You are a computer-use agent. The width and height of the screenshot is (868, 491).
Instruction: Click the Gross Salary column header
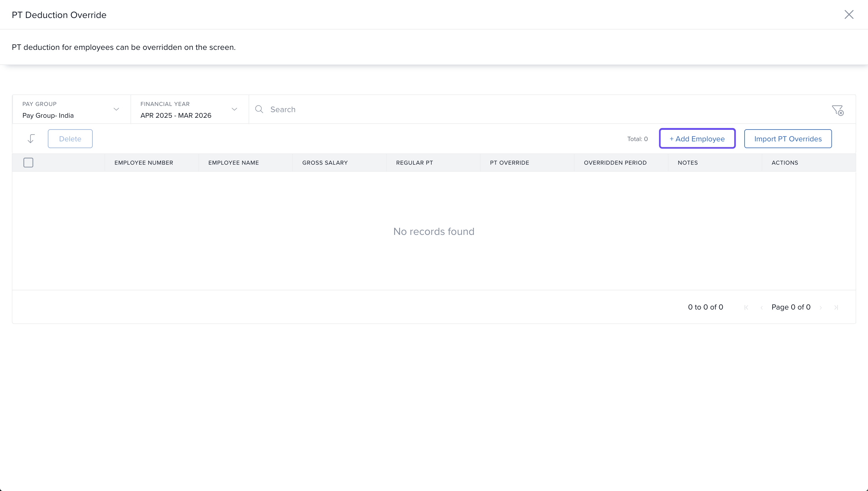[x=325, y=163]
